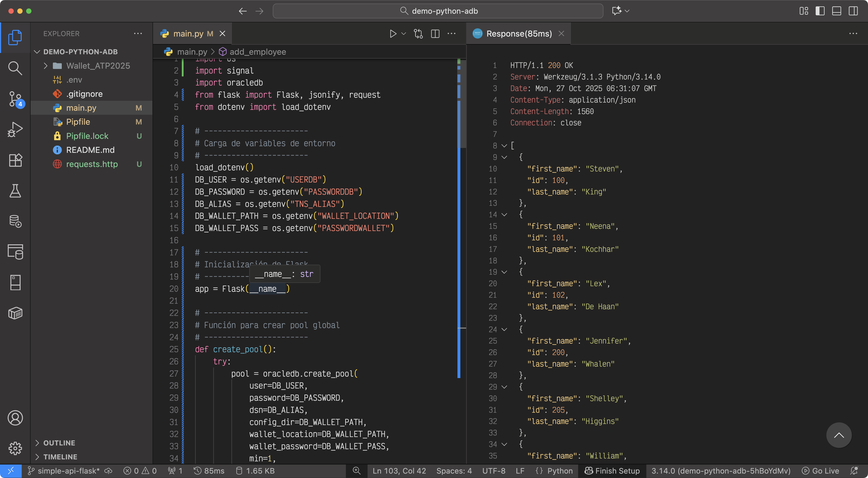Click the demo-python-adb command center search box
This screenshot has width=868, height=478.
click(x=438, y=11)
